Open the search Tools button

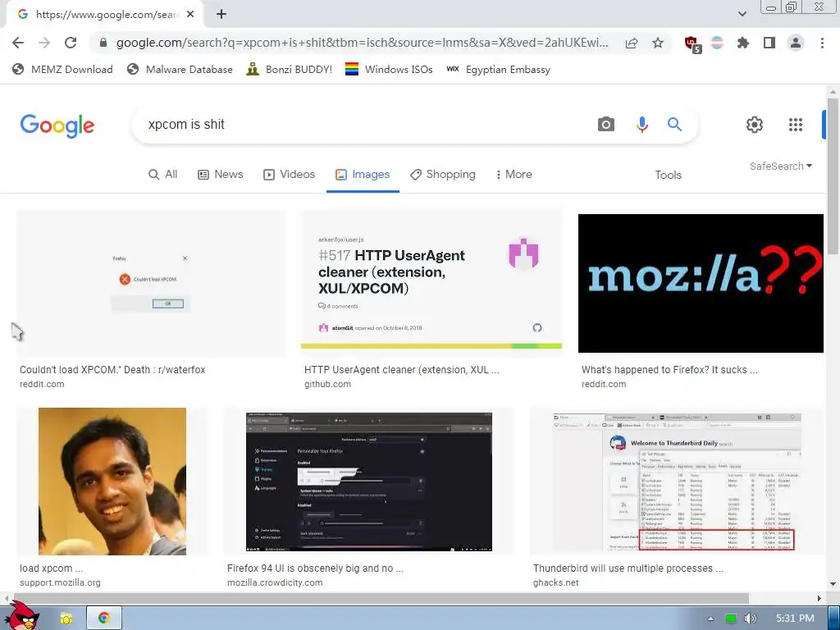tap(668, 176)
